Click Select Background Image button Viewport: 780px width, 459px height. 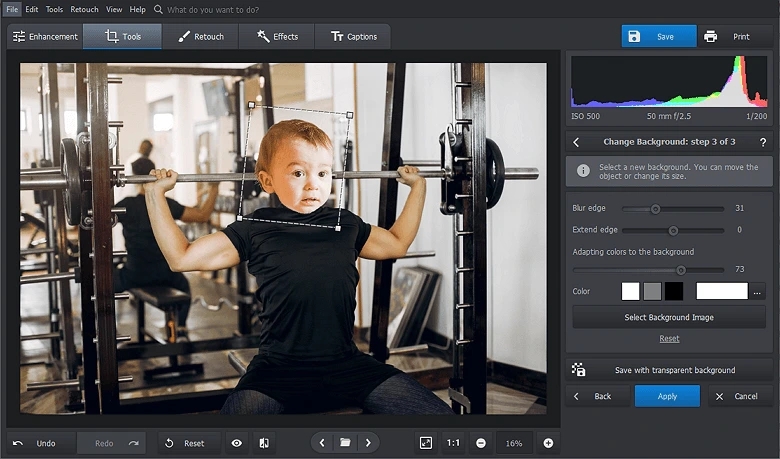668,317
